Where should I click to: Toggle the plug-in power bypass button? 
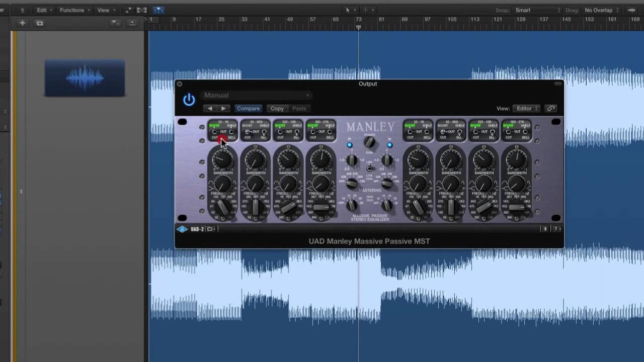pos(189,100)
